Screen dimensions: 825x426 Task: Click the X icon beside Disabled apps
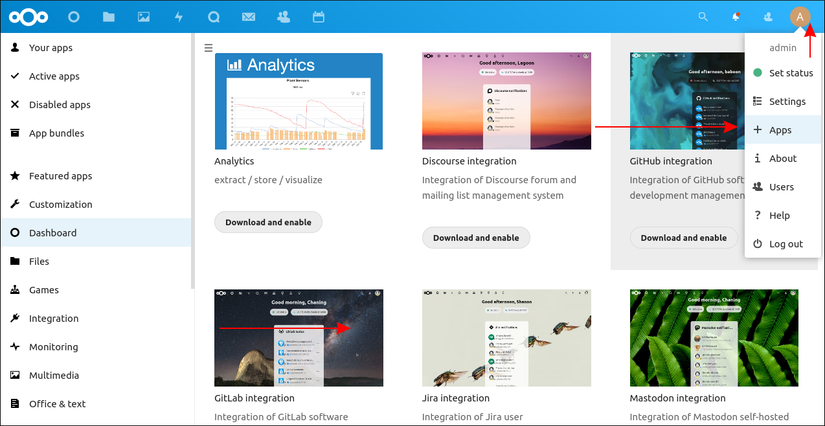click(x=15, y=105)
